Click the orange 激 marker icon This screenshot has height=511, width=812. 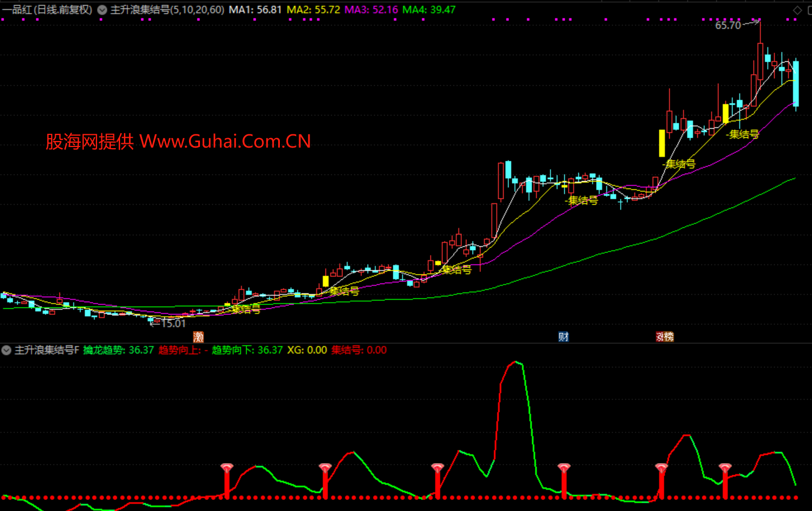pos(198,336)
